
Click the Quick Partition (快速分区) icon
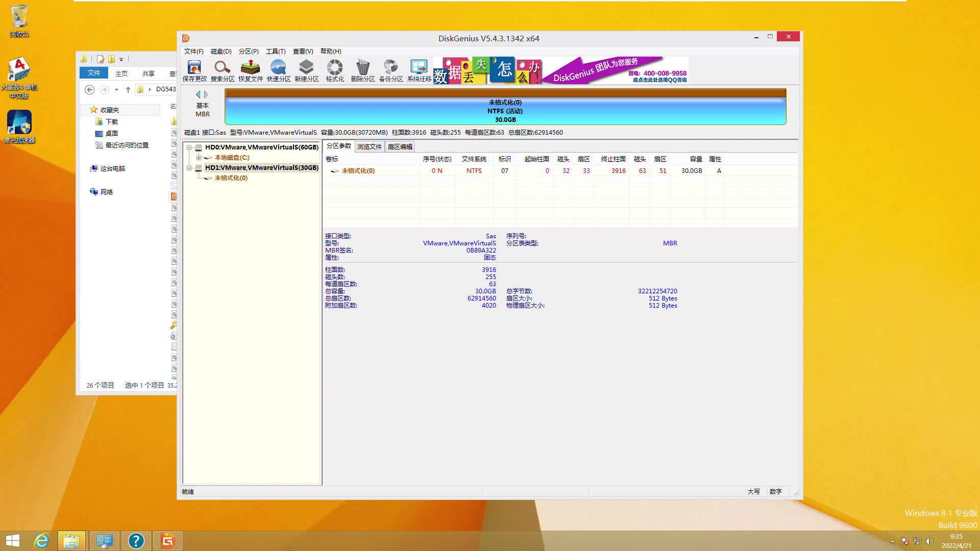[279, 71]
